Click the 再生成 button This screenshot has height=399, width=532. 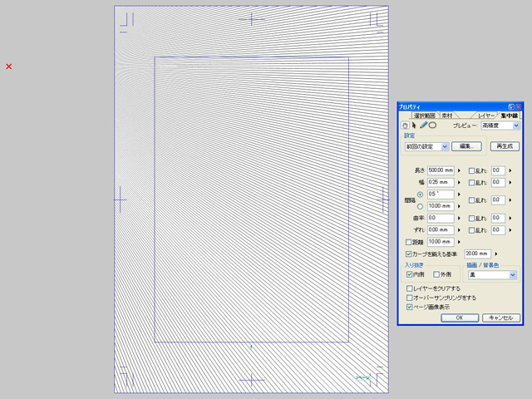[x=505, y=146]
